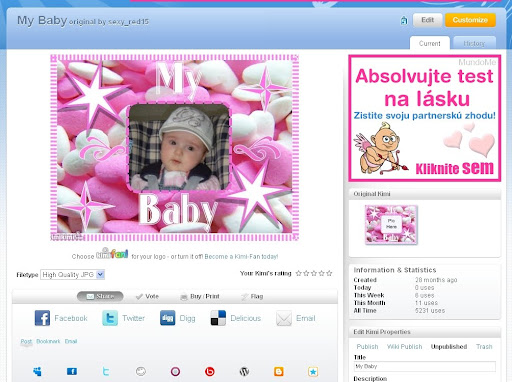Share via the Digg icon
512x382 pixels.
[167, 318]
